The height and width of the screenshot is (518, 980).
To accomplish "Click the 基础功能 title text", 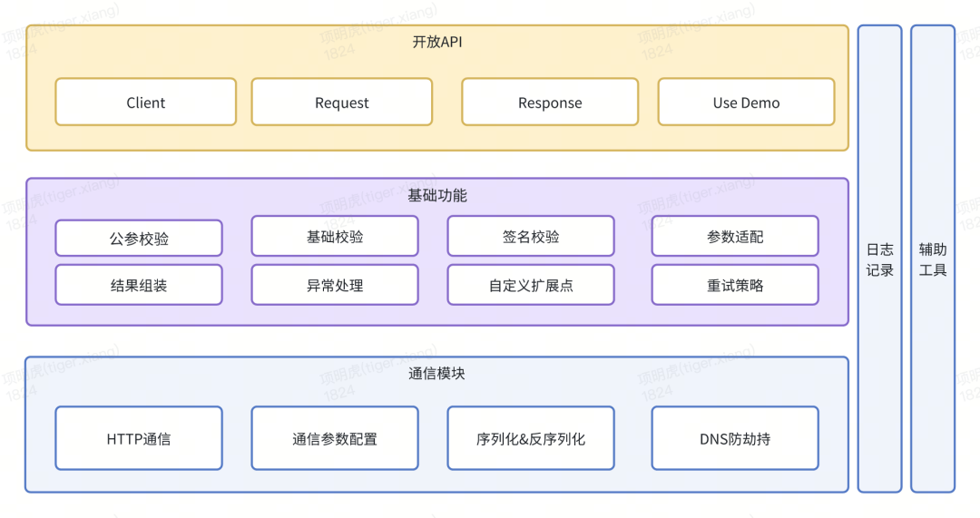I will pos(437,196).
